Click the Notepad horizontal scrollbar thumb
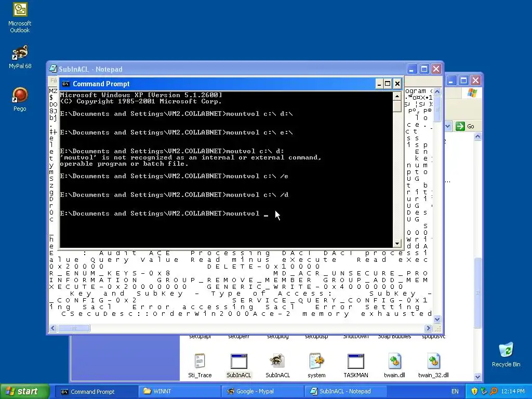Screen dimensions: 532x399 74,328
